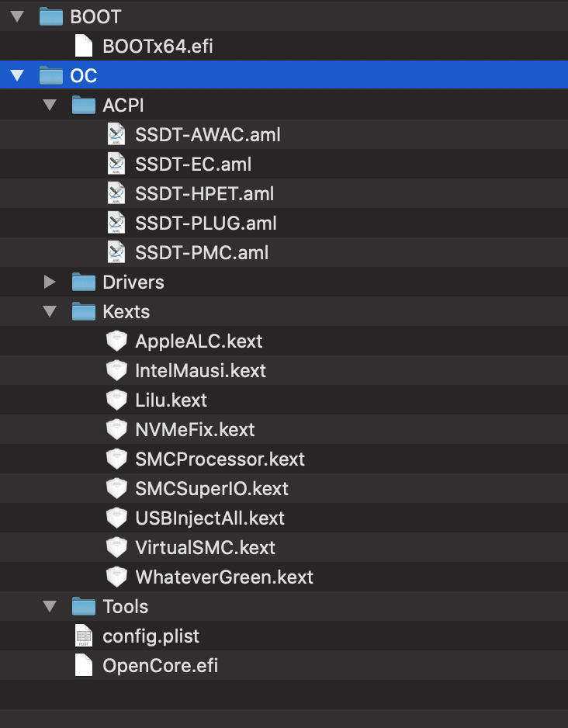The height and width of the screenshot is (728, 568).
Task: Select the NVMeFix.kext item
Action: (195, 429)
